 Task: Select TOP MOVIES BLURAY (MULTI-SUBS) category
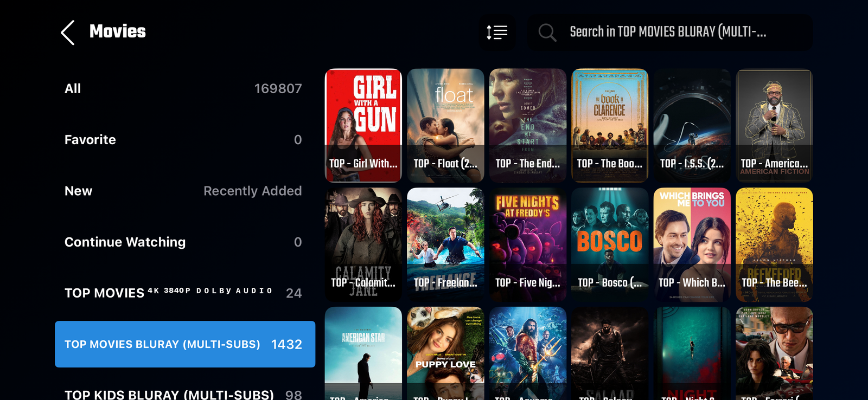pyautogui.click(x=185, y=344)
